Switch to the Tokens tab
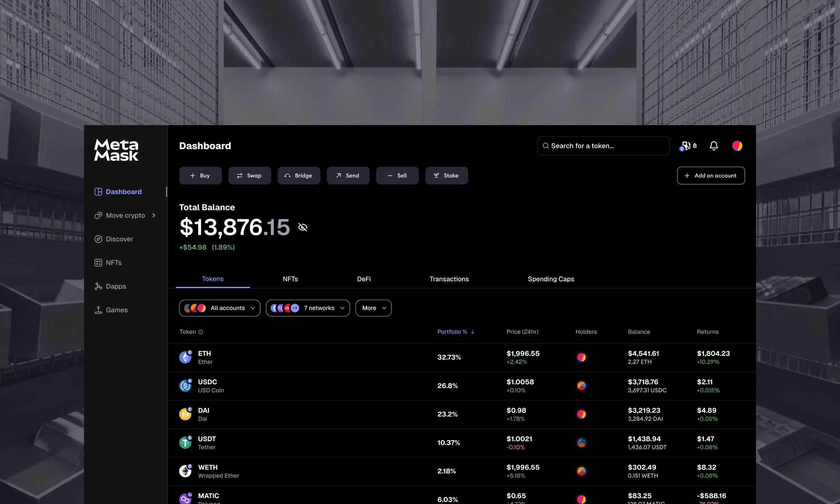This screenshot has height=504, width=840. [213, 279]
